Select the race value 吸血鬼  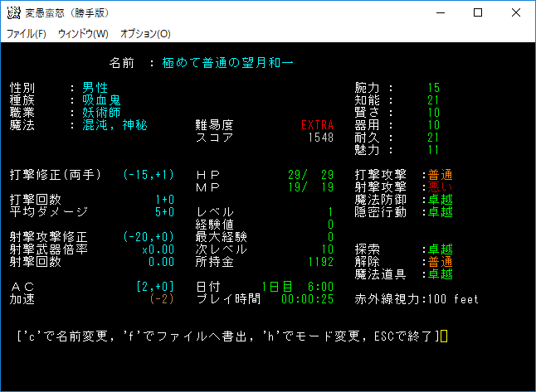point(101,100)
